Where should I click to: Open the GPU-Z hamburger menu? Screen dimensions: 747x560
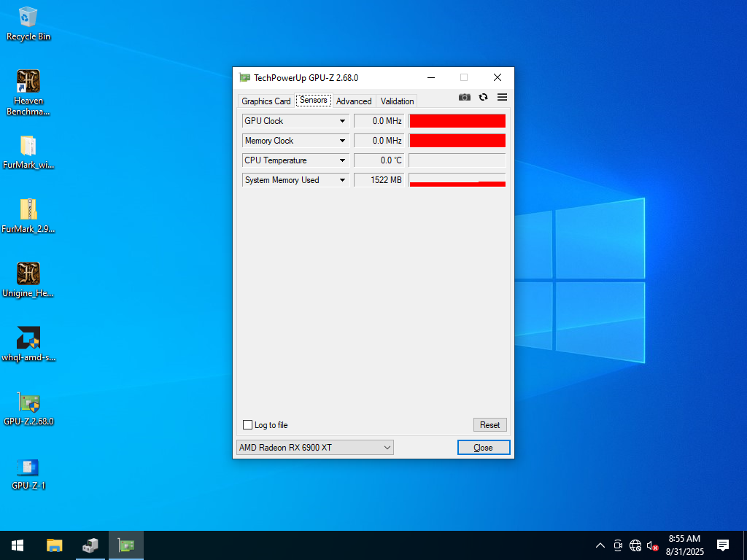pyautogui.click(x=502, y=97)
